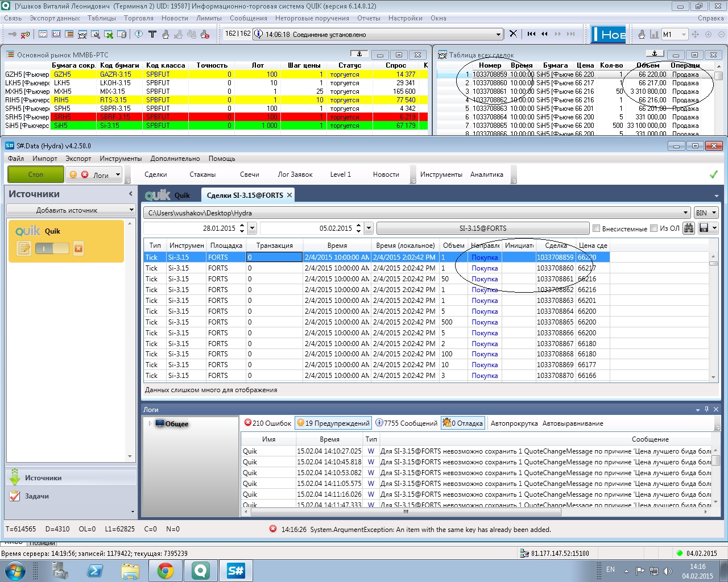Screen dimensions: 728x582
Task: Open the handshake trades table icon in QUIK toolbar
Action: tap(82, 34)
